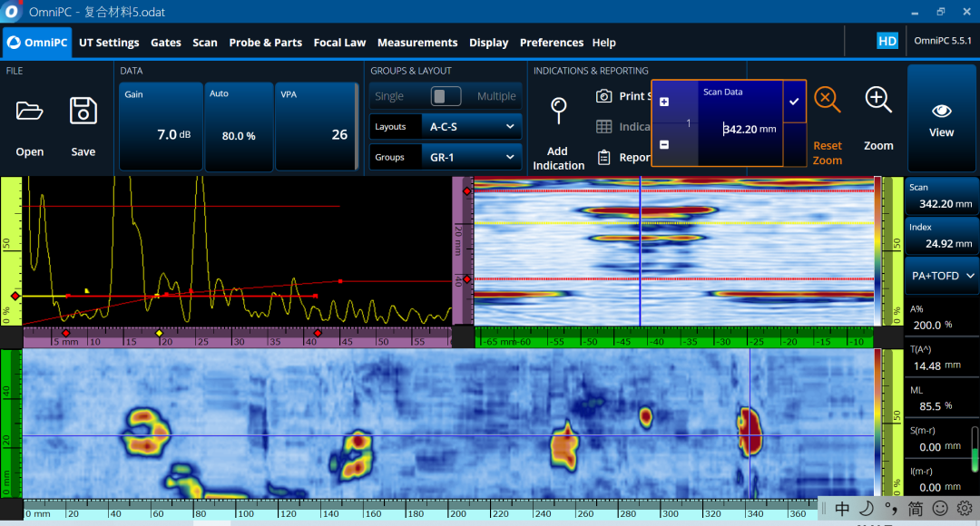This screenshot has width=980, height=526.
Task: Expand the PA+TOFD readings dropdown
Action: pos(942,276)
